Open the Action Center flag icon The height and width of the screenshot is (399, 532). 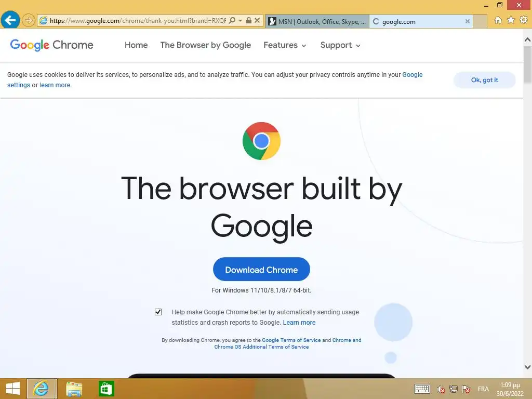point(466,389)
